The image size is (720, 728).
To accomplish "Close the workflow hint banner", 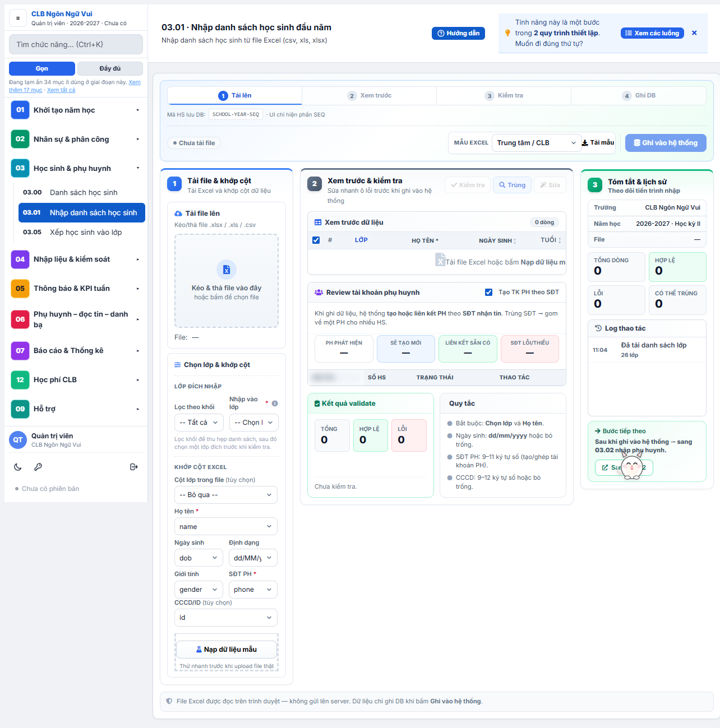I will point(694,33).
